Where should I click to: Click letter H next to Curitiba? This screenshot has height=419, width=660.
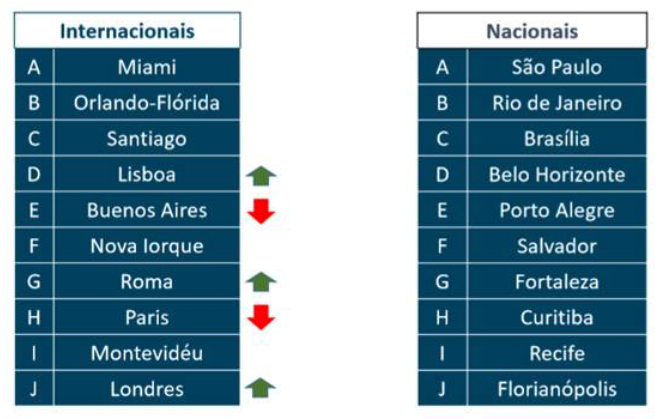click(442, 318)
